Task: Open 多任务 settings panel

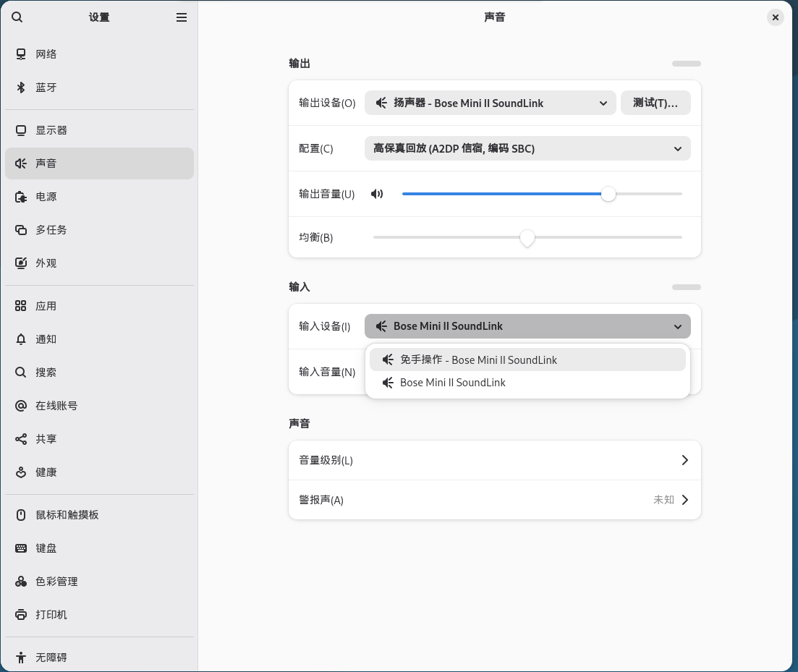Action: [99, 230]
